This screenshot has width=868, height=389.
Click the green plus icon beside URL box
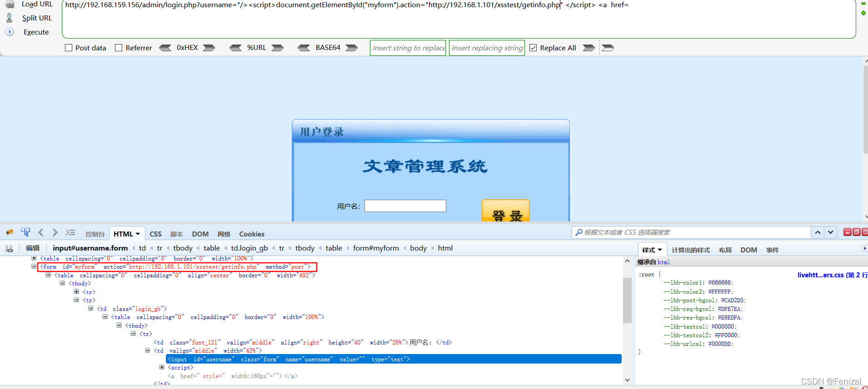[863, 13]
